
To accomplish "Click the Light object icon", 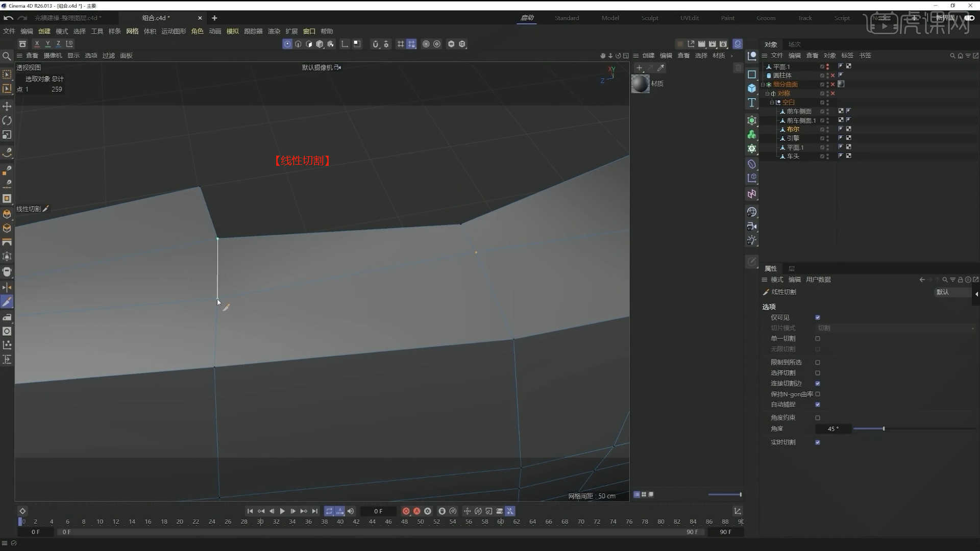I will 752,240.
